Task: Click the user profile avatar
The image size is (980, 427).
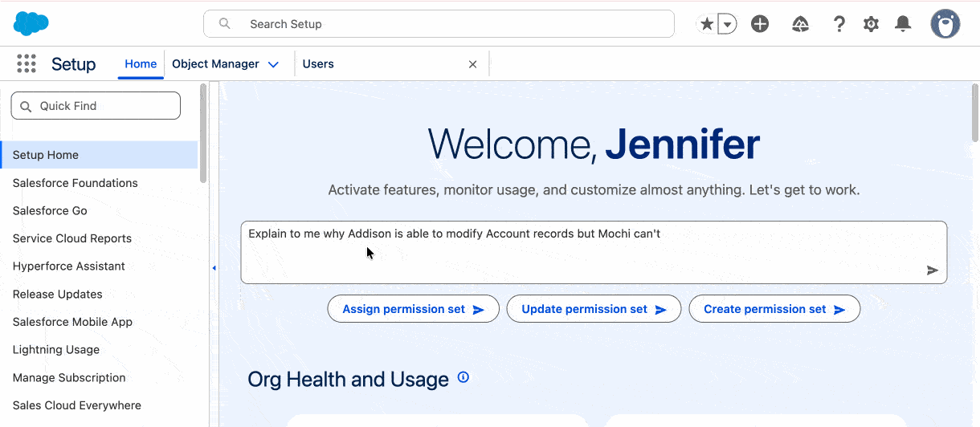Action: [x=945, y=24]
